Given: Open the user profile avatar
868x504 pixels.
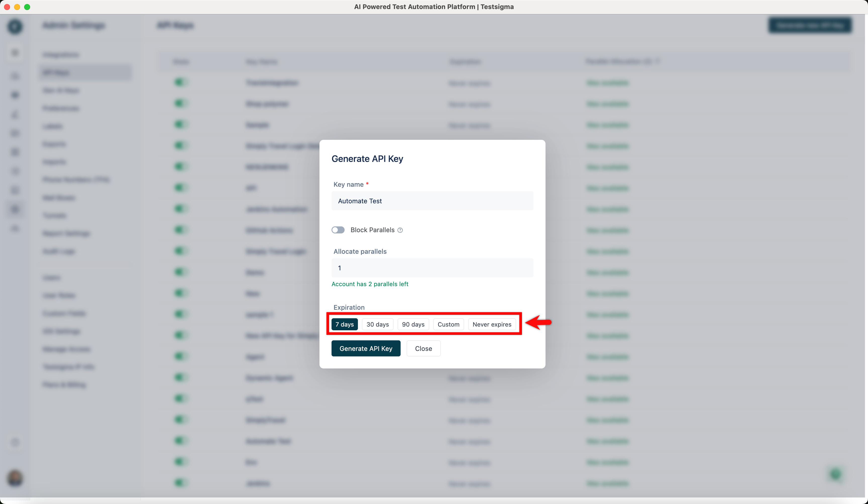Looking at the screenshot, I should (15, 478).
